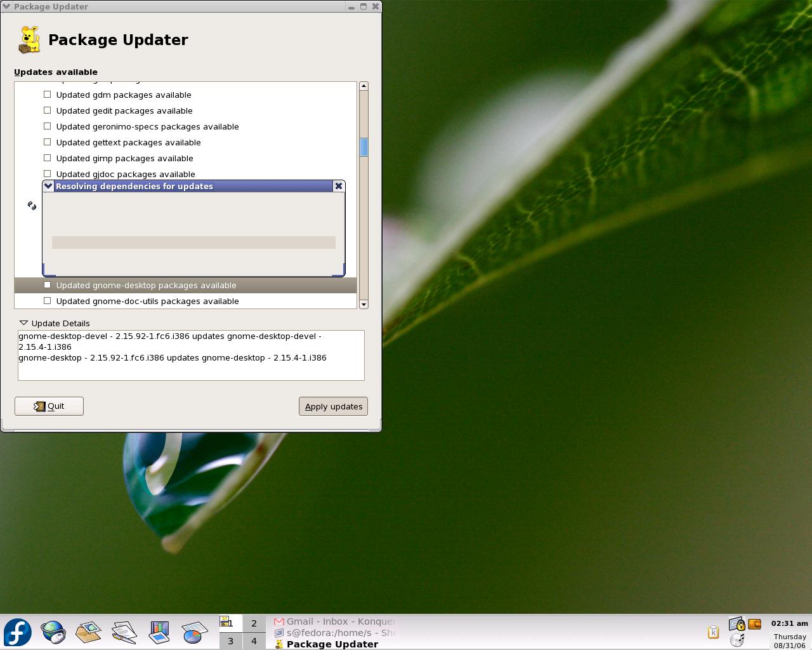The width and height of the screenshot is (812, 650).
Task: Switch to virtual desktop 1
Action: pyautogui.click(x=230, y=623)
